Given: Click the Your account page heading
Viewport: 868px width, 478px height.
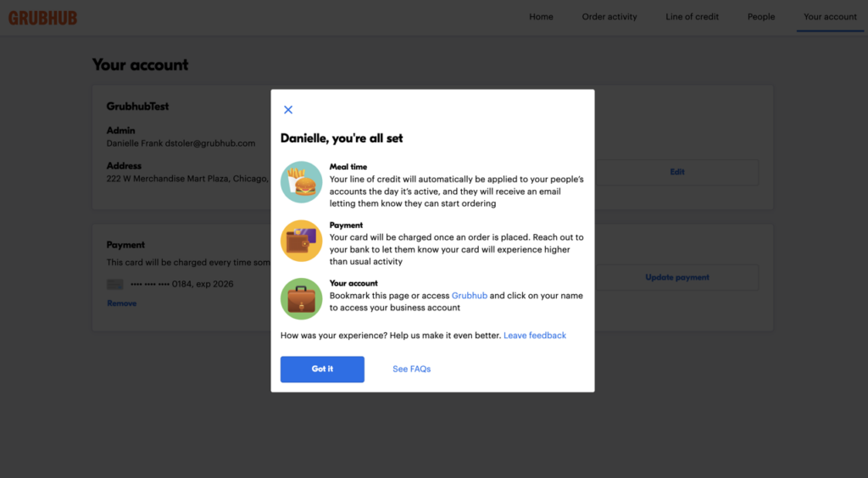Looking at the screenshot, I should pos(140,65).
